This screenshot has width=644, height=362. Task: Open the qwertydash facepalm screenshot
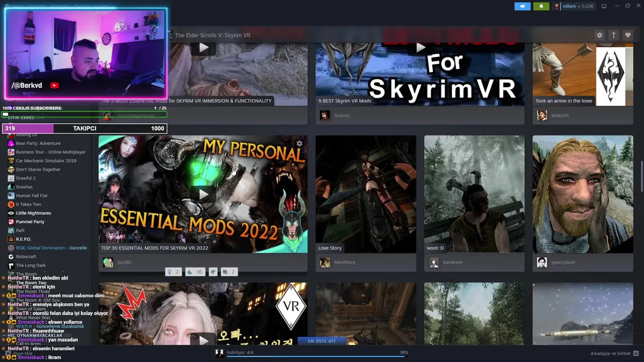click(x=583, y=194)
